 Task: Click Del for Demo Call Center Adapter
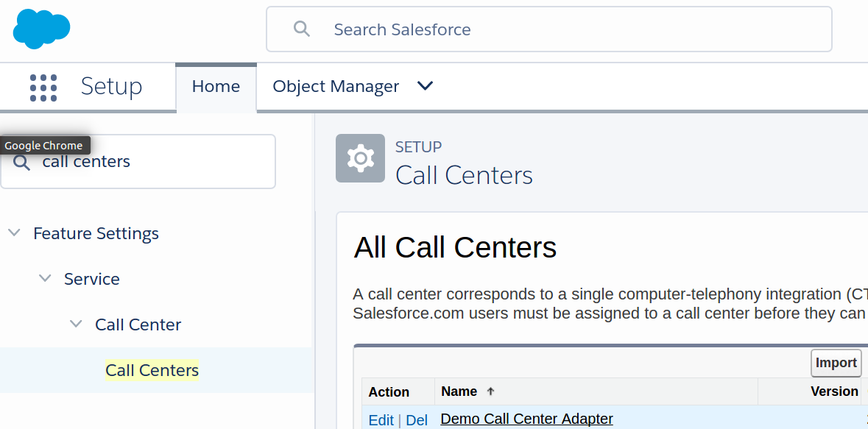[417, 419]
